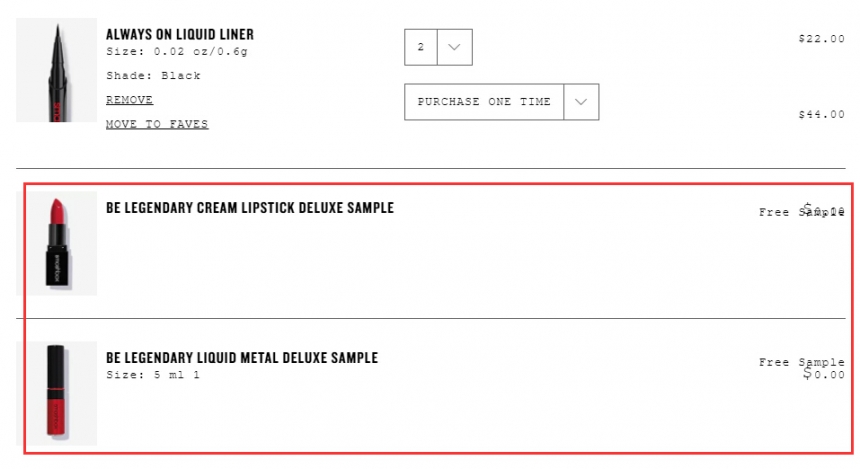Open the black liquid liner product image
Viewport: 860px width, 469px height.
[56, 70]
